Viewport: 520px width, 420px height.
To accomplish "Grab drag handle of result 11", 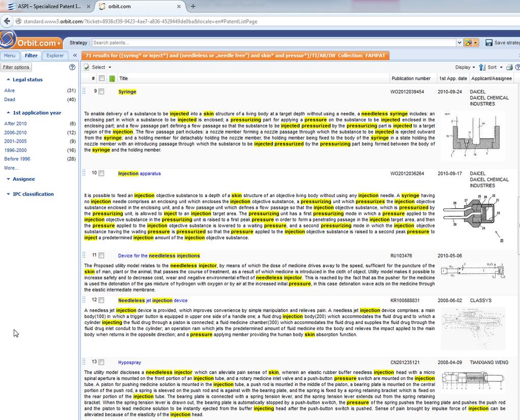I will click(x=84, y=255).
